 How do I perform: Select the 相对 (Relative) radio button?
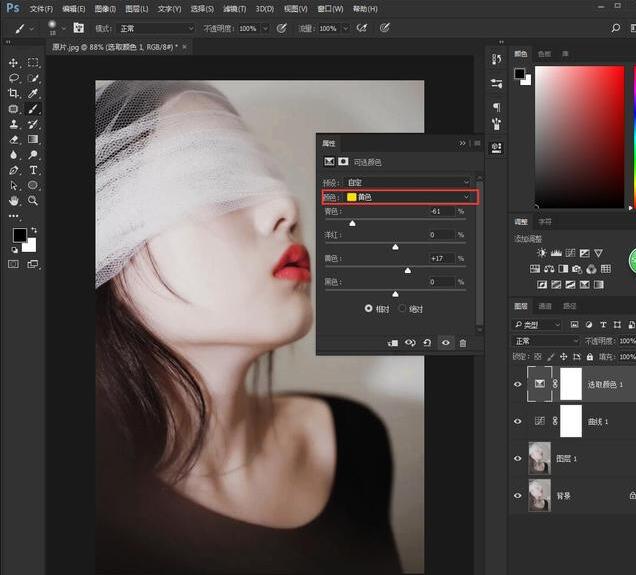[369, 309]
